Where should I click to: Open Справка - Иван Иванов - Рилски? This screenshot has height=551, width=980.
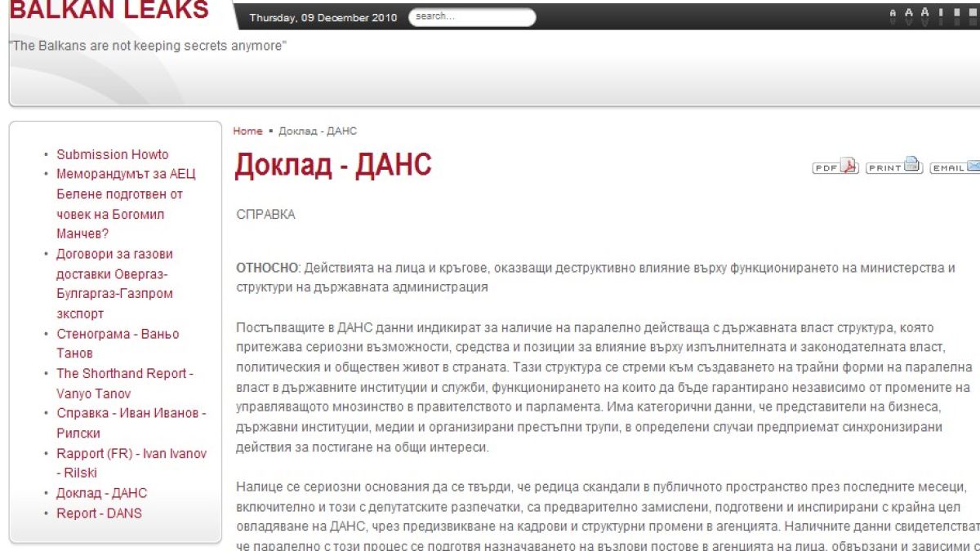(131, 423)
